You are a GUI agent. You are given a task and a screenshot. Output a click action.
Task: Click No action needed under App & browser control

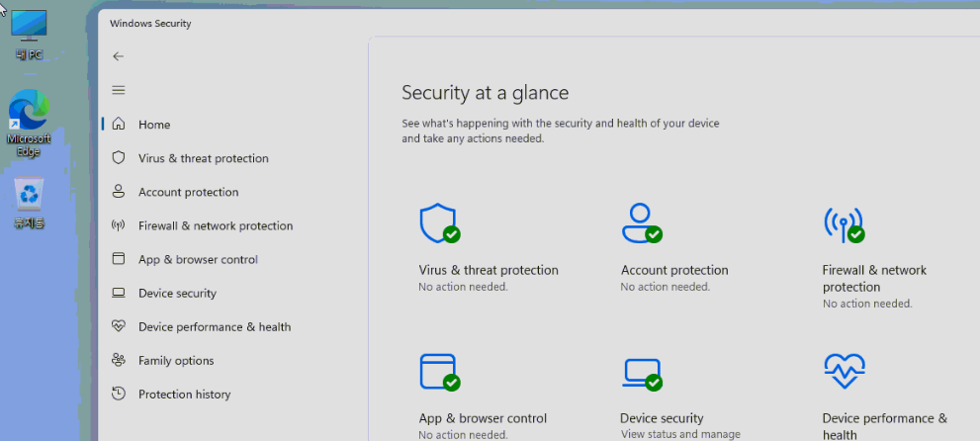[463, 435]
